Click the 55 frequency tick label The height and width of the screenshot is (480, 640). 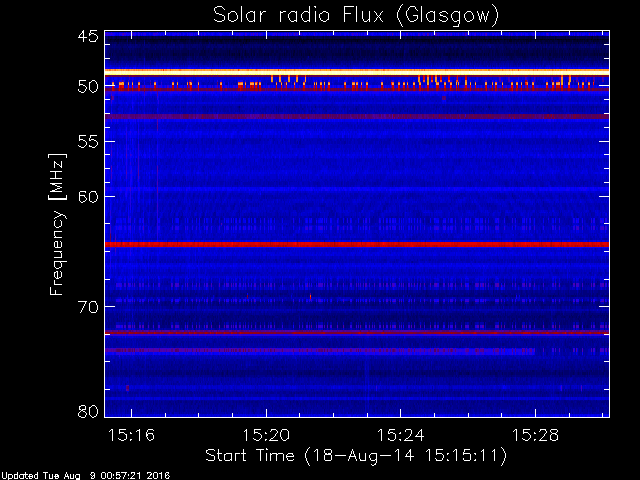[88, 142]
